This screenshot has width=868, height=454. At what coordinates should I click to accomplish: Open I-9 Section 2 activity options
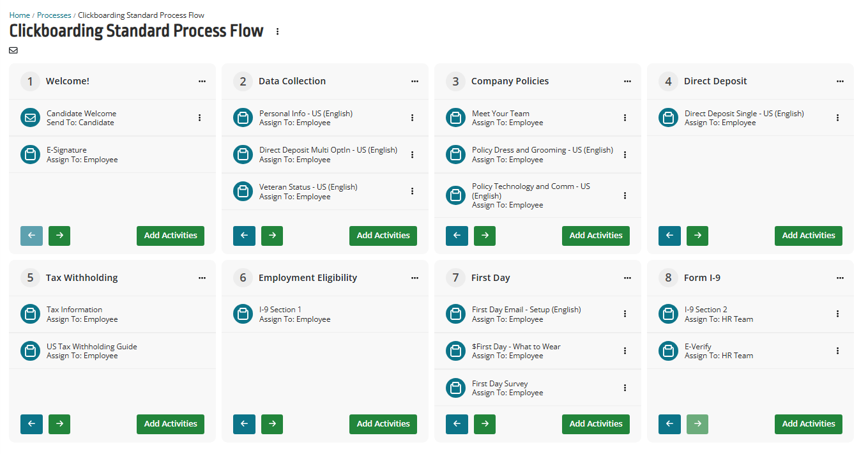(x=837, y=314)
